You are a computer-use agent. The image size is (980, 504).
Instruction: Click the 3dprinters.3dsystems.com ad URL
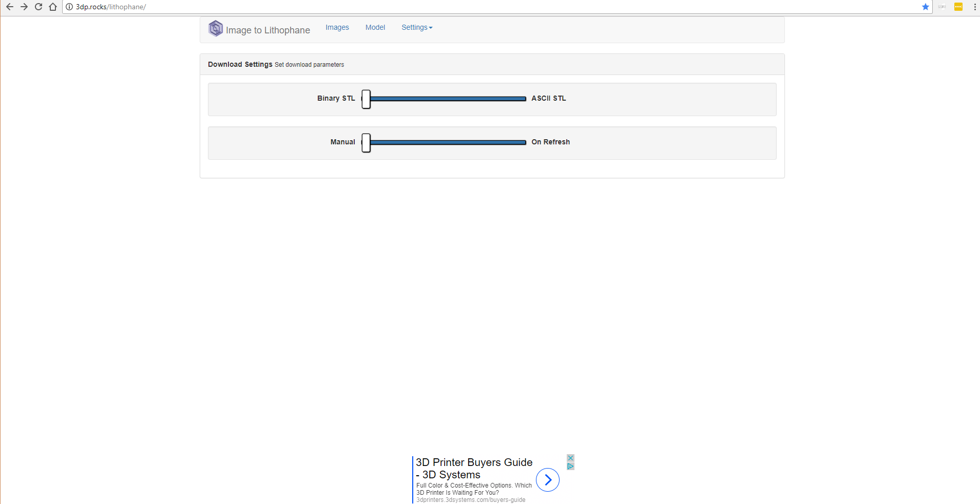(x=471, y=500)
